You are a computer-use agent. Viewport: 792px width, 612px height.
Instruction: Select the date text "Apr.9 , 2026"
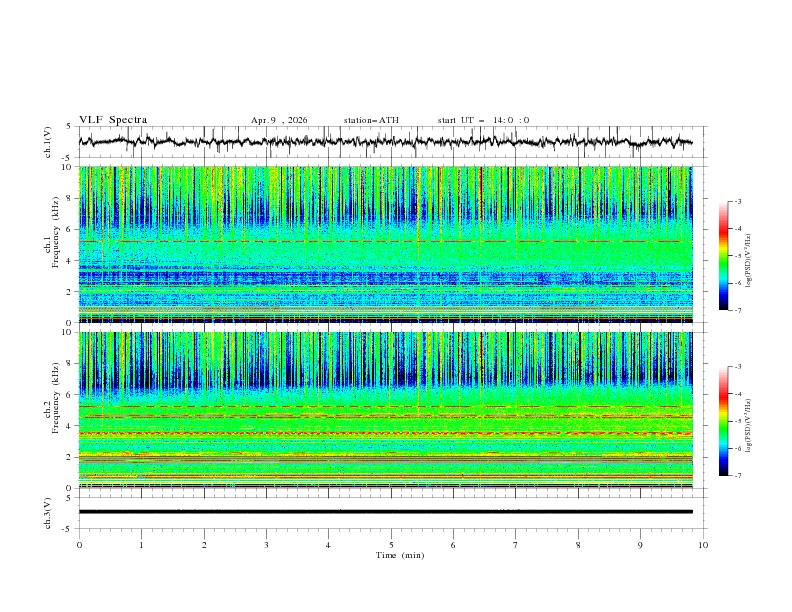(279, 120)
